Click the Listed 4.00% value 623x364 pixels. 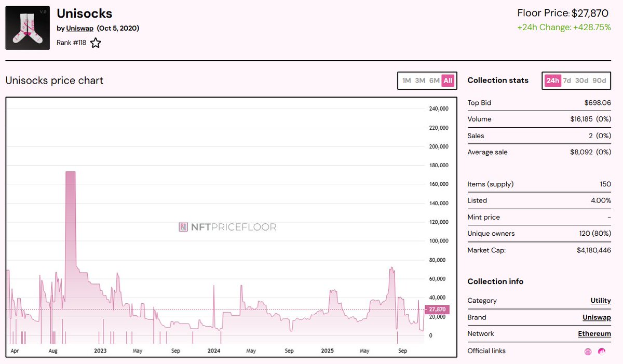click(x=601, y=200)
